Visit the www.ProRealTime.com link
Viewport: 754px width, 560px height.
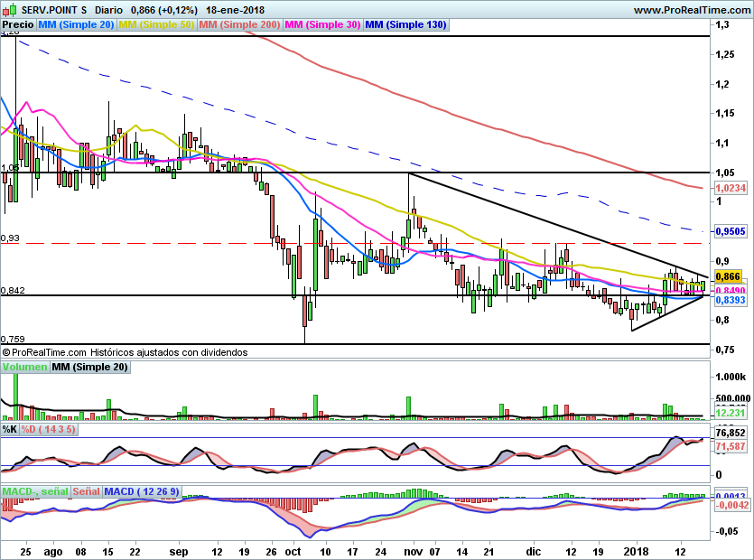point(691,9)
